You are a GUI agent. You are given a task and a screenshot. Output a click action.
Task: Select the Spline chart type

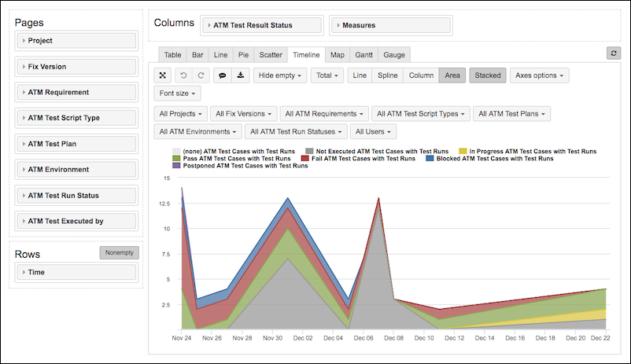(x=387, y=75)
